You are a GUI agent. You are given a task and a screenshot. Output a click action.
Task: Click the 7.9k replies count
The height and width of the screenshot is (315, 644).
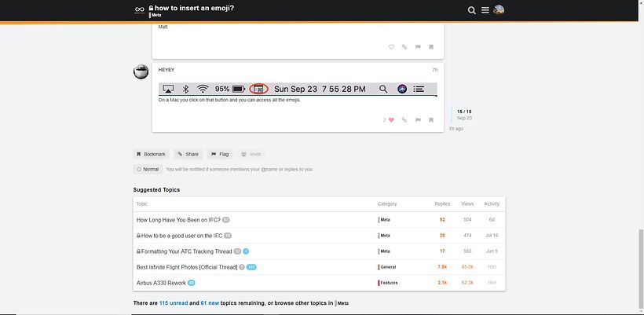[442, 267]
